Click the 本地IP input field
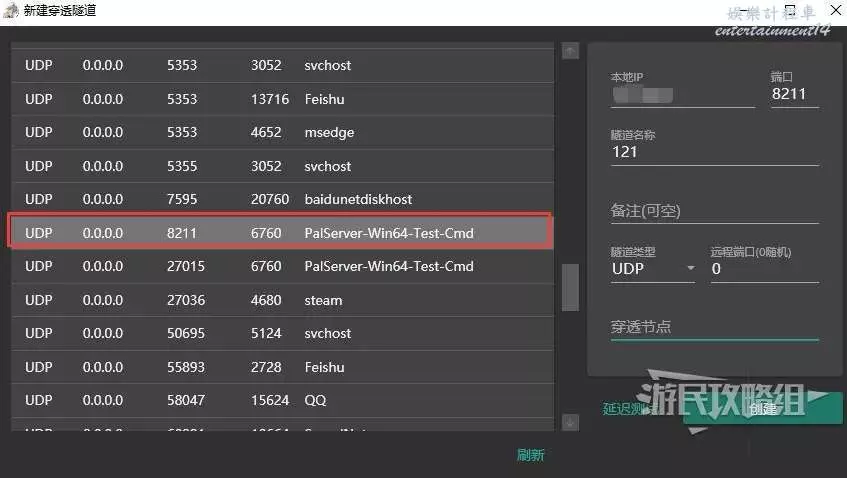 pyautogui.click(x=681, y=95)
